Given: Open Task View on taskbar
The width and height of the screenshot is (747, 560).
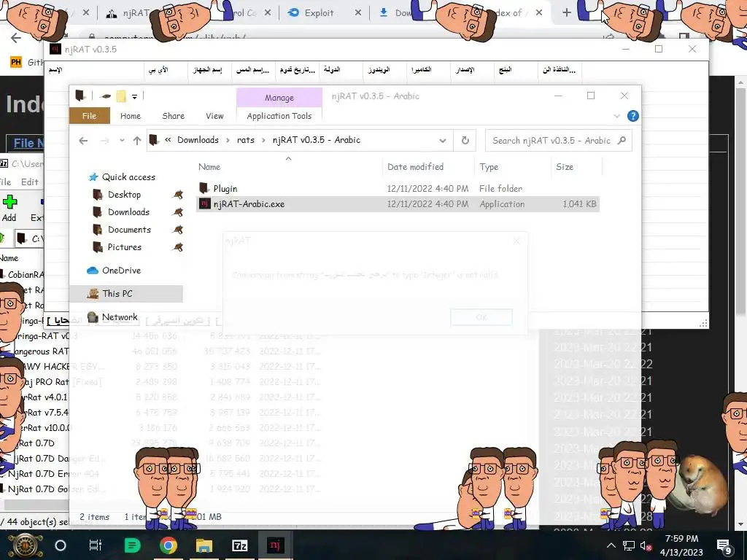Looking at the screenshot, I should 96,545.
